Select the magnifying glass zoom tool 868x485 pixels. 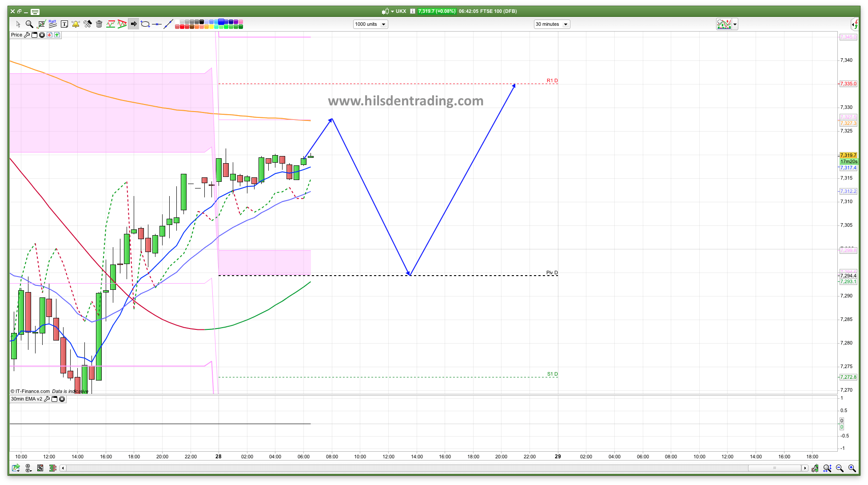coord(29,24)
